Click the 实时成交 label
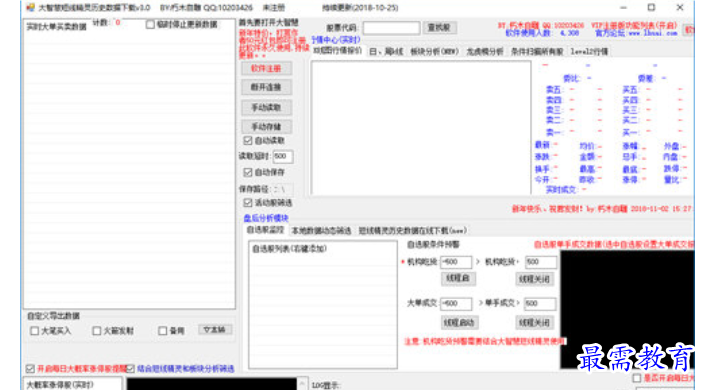The height and width of the screenshot is (390, 701). coord(561,190)
